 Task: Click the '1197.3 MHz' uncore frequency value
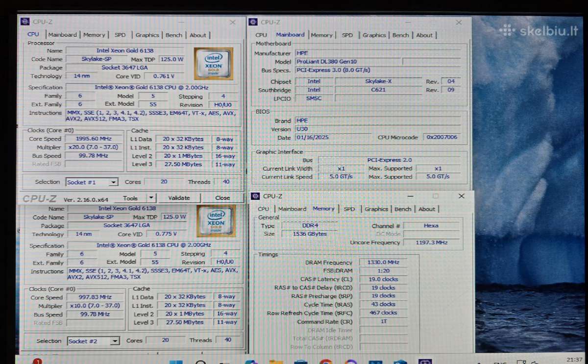coord(431,243)
